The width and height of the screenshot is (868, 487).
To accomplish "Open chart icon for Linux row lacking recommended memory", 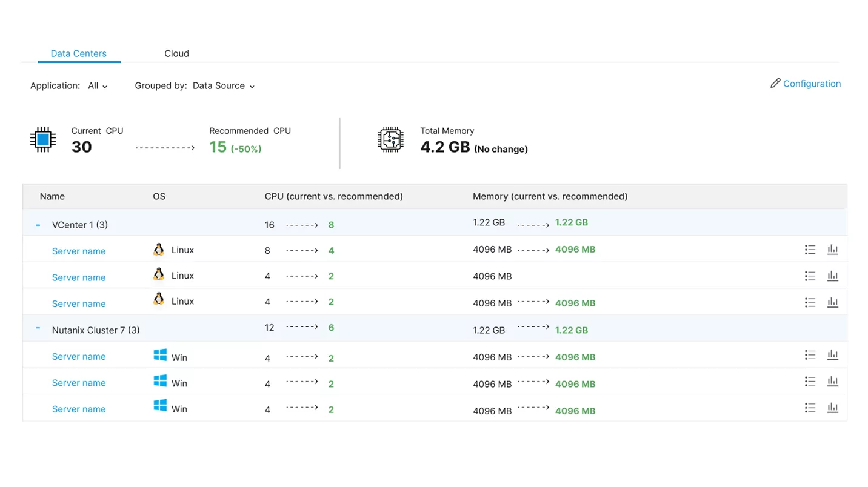I will click(x=833, y=276).
